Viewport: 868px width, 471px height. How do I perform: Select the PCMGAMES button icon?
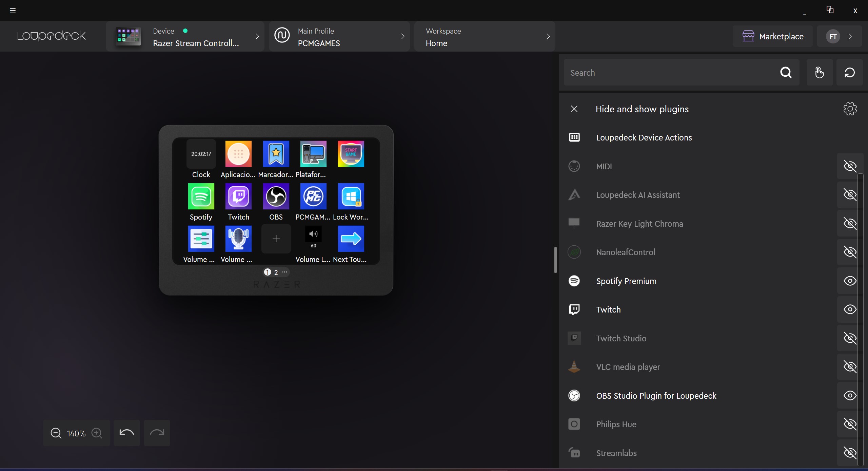point(313,196)
